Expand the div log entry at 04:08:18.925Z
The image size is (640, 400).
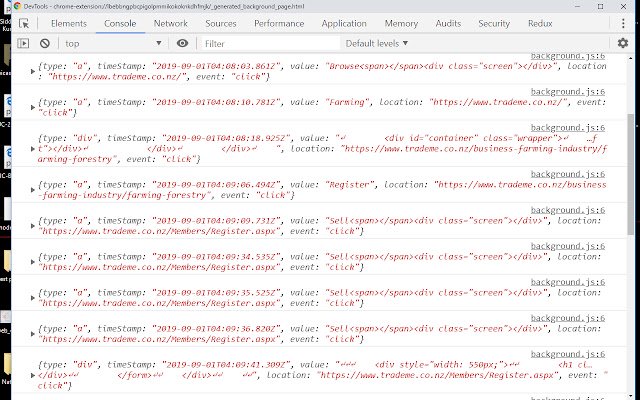33,149
